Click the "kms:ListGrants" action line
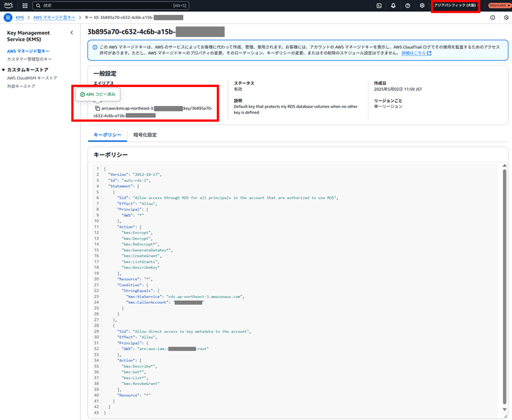This screenshot has height=420, width=512. 141,261
